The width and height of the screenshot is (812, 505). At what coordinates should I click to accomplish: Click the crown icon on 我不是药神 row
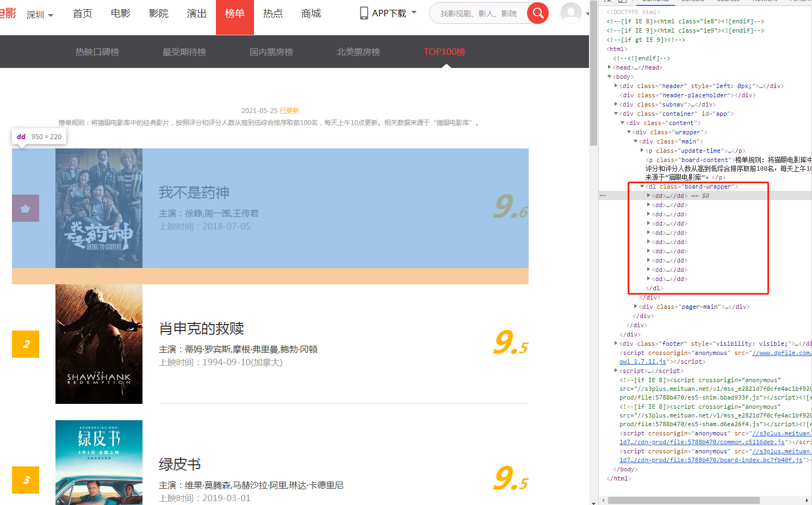(x=25, y=209)
